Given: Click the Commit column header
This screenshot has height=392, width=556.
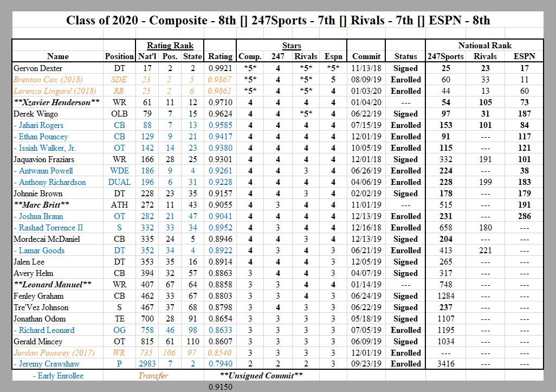Looking at the screenshot, I should [366, 56].
